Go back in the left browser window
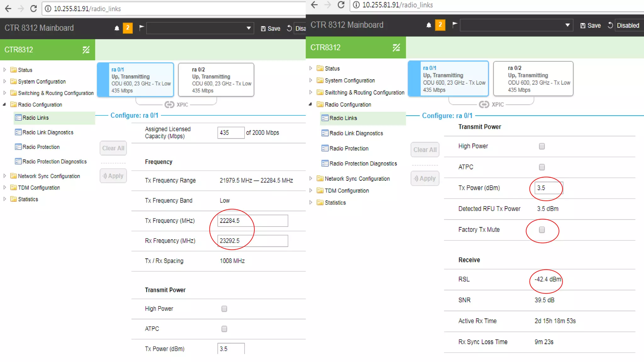 click(x=8, y=8)
